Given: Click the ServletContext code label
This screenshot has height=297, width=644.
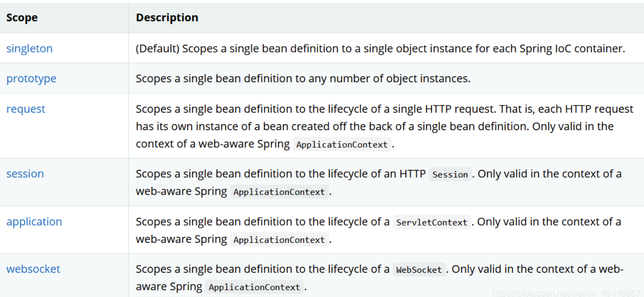Looking at the screenshot, I should [x=432, y=222].
